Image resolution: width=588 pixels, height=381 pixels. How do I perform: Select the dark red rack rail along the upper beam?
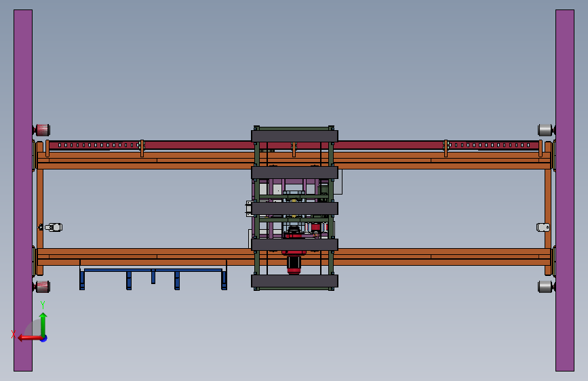(x=294, y=145)
